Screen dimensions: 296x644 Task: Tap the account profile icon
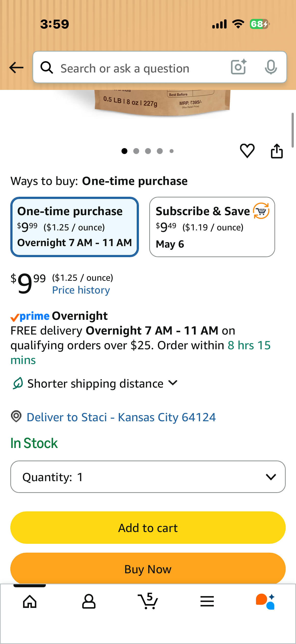coord(89,601)
